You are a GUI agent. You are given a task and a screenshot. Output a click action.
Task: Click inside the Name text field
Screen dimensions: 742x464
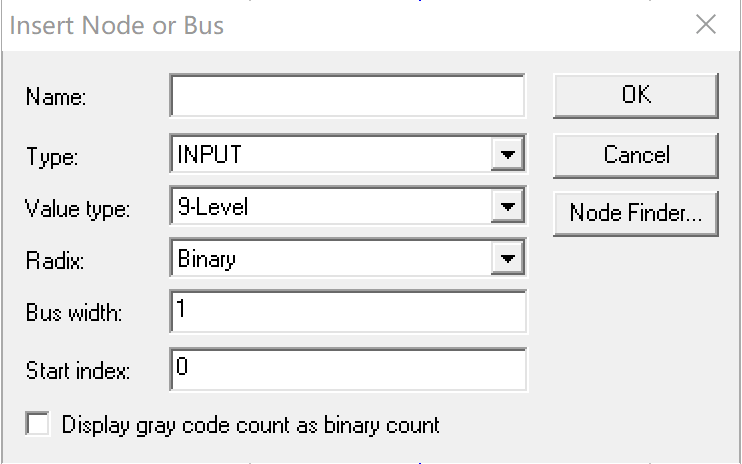tap(347, 96)
